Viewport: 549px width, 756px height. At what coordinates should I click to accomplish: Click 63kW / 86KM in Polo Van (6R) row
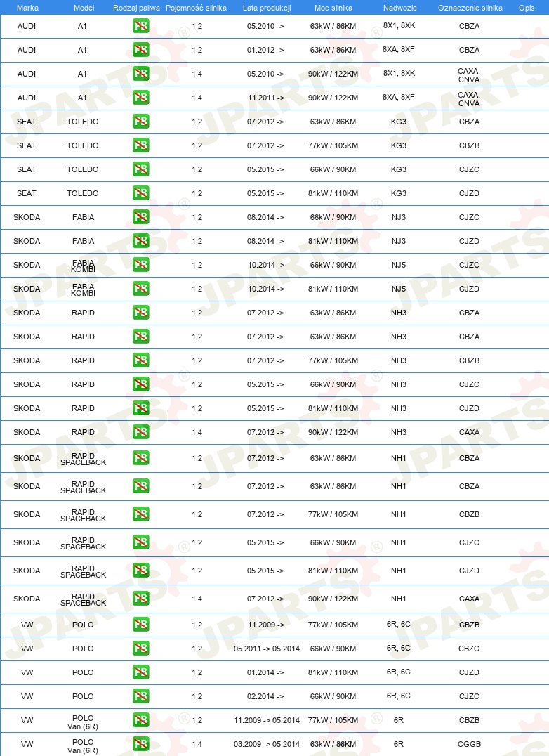[x=333, y=744]
